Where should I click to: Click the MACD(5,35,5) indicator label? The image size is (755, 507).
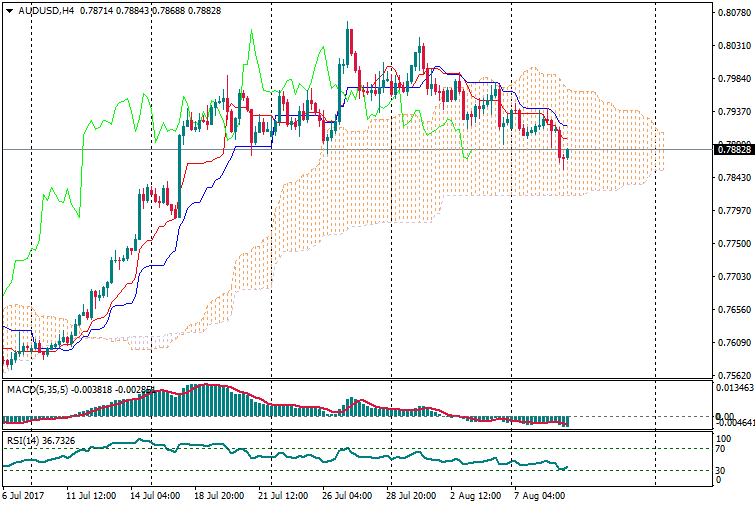pyautogui.click(x=35, y=388)
